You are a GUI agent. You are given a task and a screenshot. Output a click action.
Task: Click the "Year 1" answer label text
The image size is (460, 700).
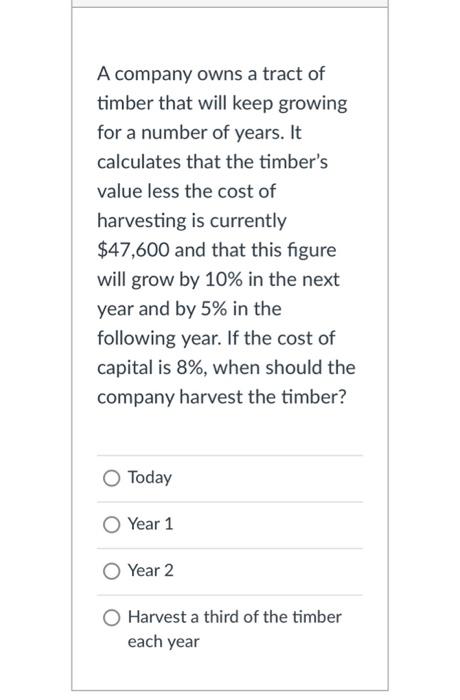pyautogui.click(x=150, y=524)
